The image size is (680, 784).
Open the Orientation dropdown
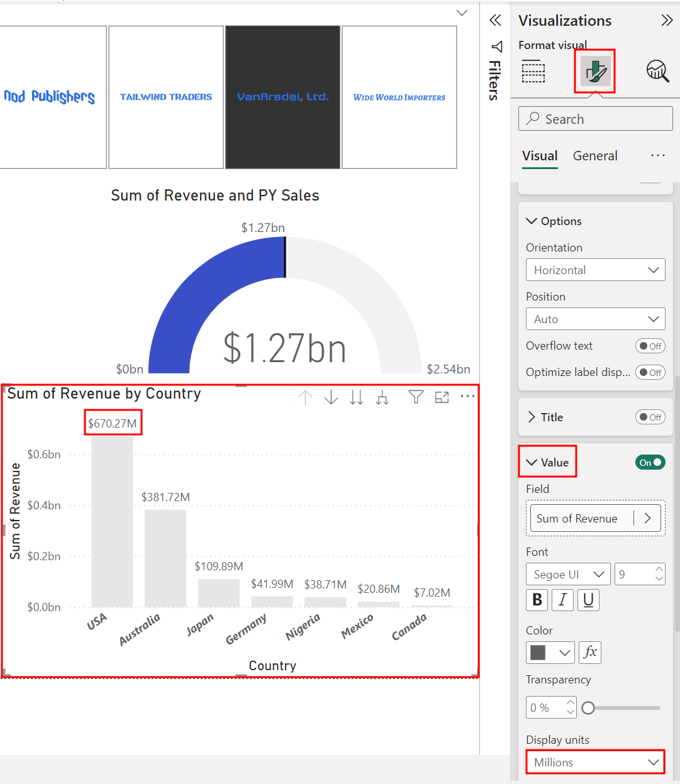coord(594,270)
